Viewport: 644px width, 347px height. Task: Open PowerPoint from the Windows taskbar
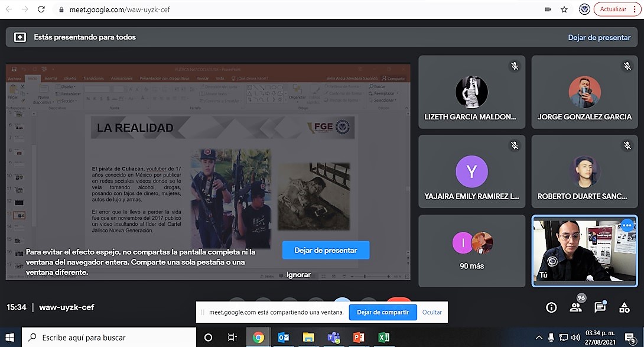point(358,338)
